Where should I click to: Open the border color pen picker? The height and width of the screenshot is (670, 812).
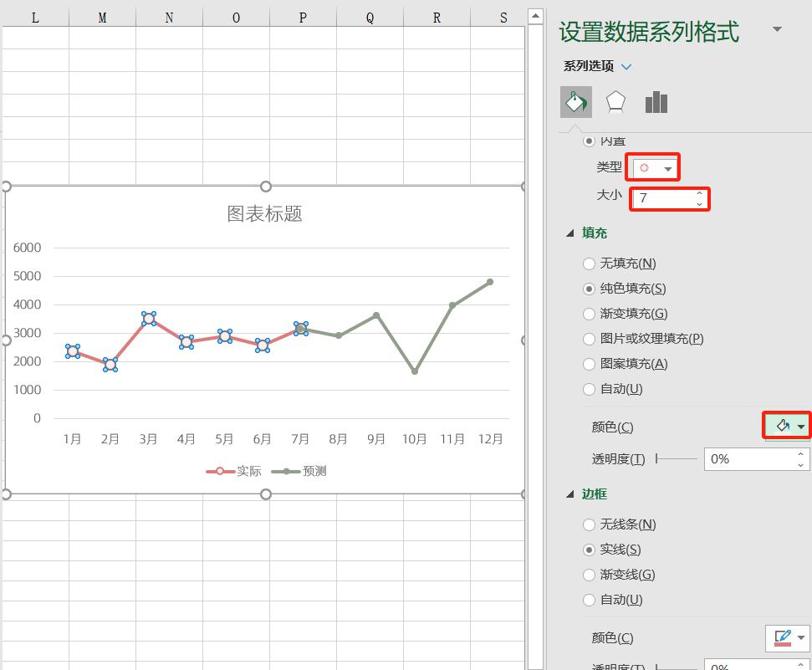tap(787, 637)
